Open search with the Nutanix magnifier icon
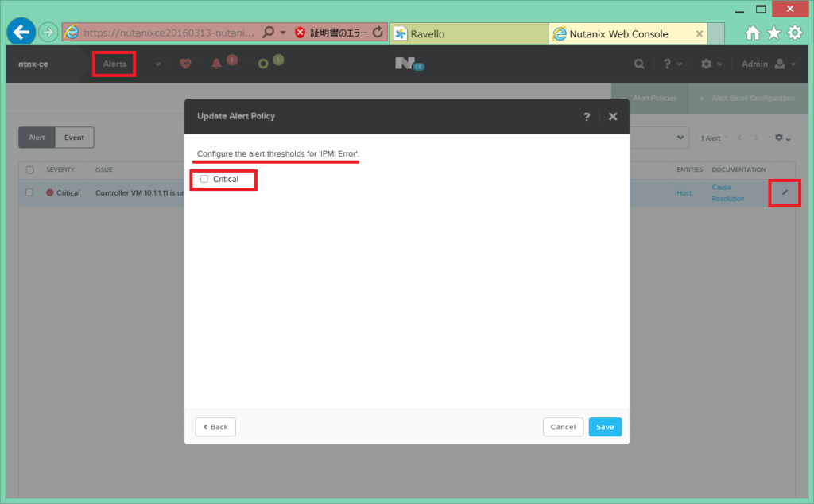This screenshot has width=814, height=504. click(x=639, y=64)
